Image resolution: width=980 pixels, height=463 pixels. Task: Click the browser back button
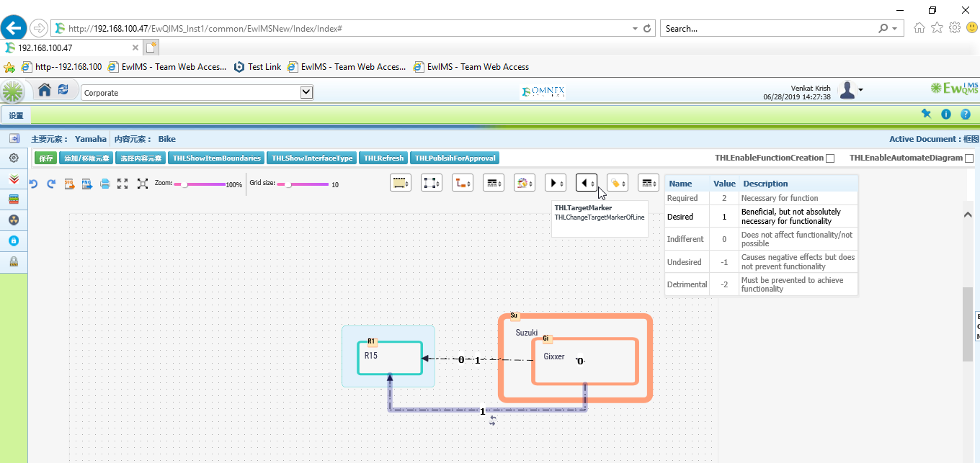coord(14,29)
